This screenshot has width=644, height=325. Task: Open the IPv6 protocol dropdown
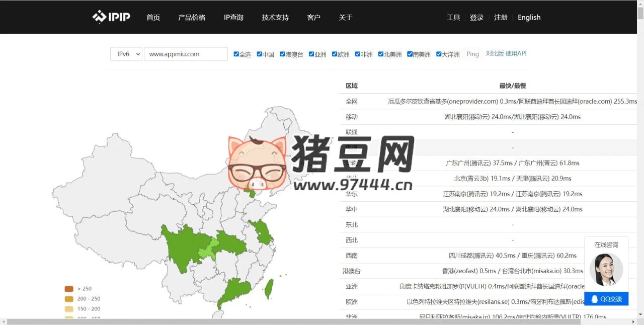pos(126,53)
